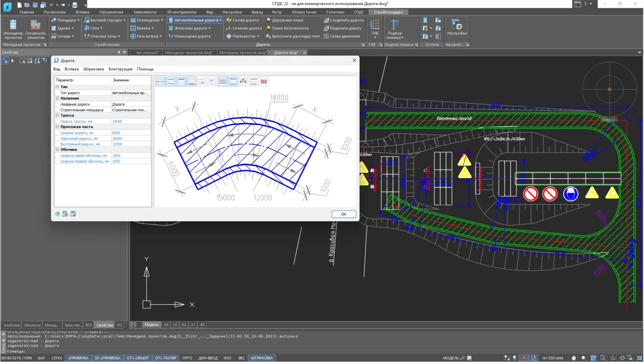This screenshot has height=362, width=644.
Task: Click Схема движения tool
Action: pos(342,36)
